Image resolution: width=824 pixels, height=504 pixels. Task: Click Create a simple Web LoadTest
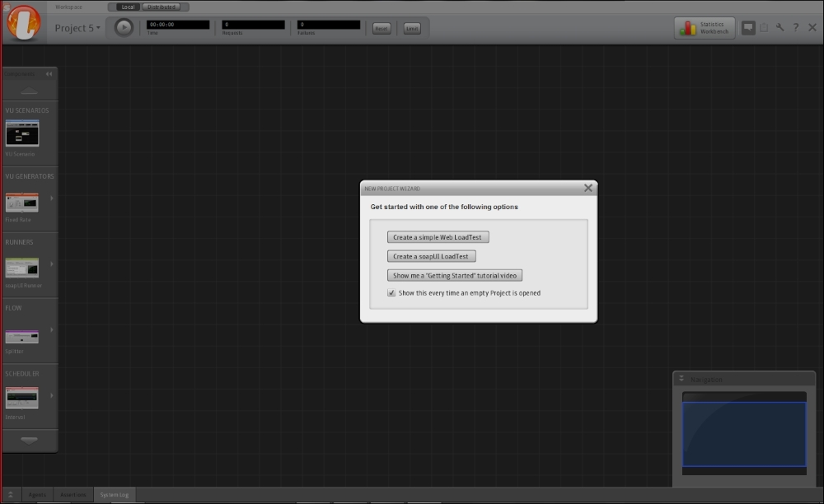438,237
